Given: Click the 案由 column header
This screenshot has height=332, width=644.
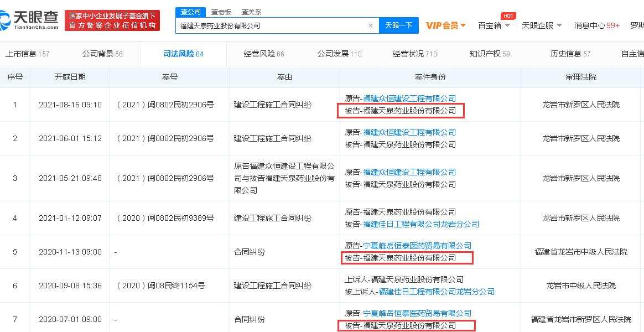Looking at the screenshot, I should (284, 77).
